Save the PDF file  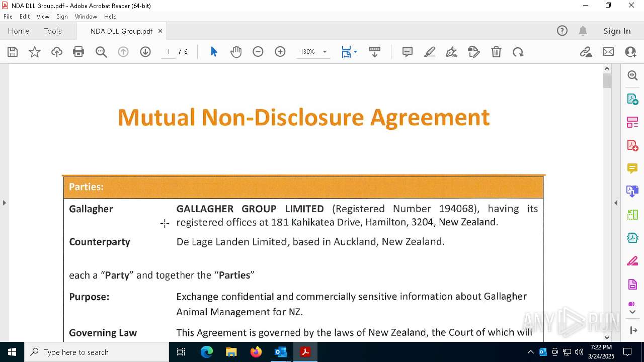coord(13,52)
